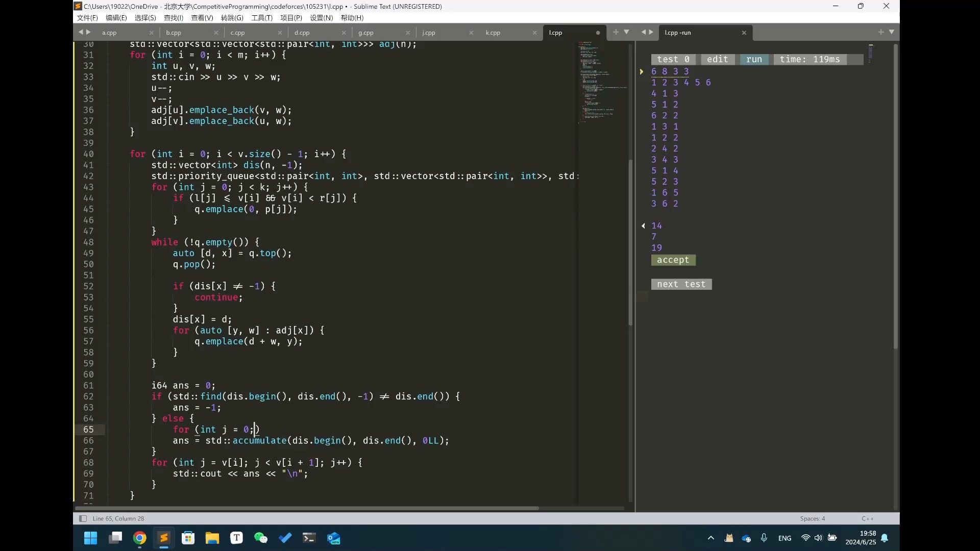The height and width of the screenshot is (551, 980).
Task: Close the b.cpp tab
Action: 215,33
